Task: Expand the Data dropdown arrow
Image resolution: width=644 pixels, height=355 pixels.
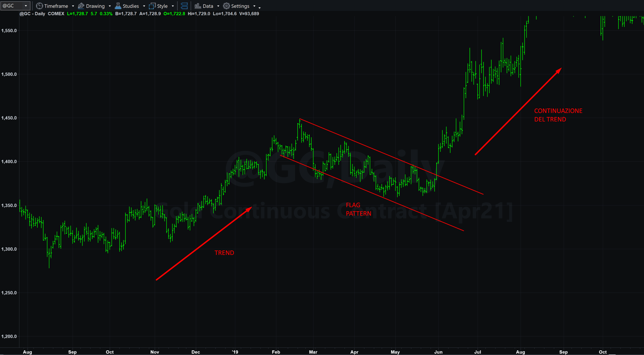Action: [218, 6]
